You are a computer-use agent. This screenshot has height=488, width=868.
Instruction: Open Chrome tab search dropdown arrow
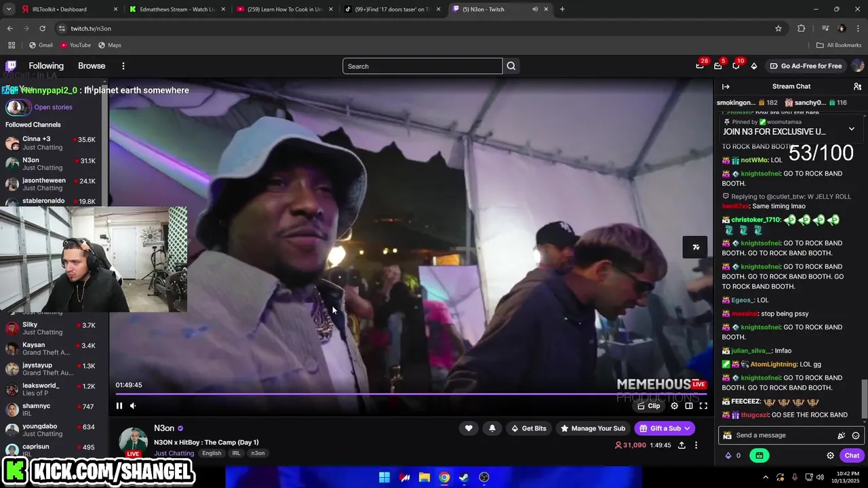click(x=9, y=9)
